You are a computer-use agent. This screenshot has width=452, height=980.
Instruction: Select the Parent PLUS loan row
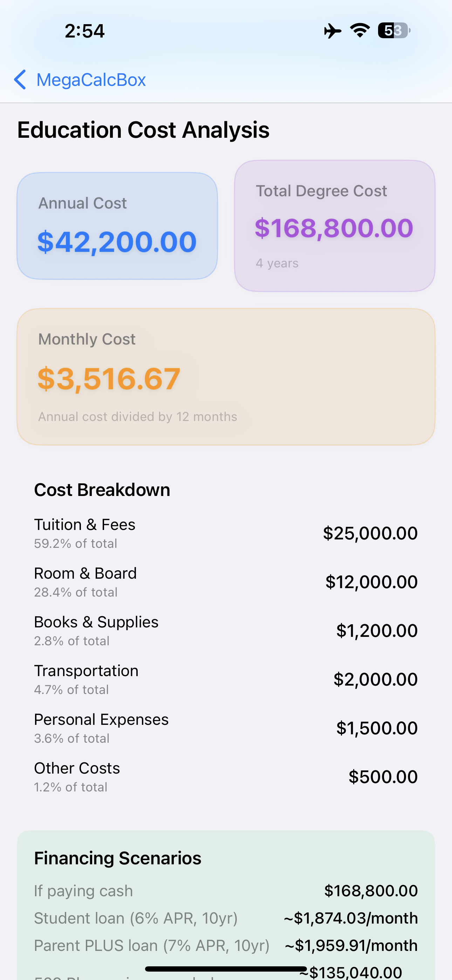226,946
